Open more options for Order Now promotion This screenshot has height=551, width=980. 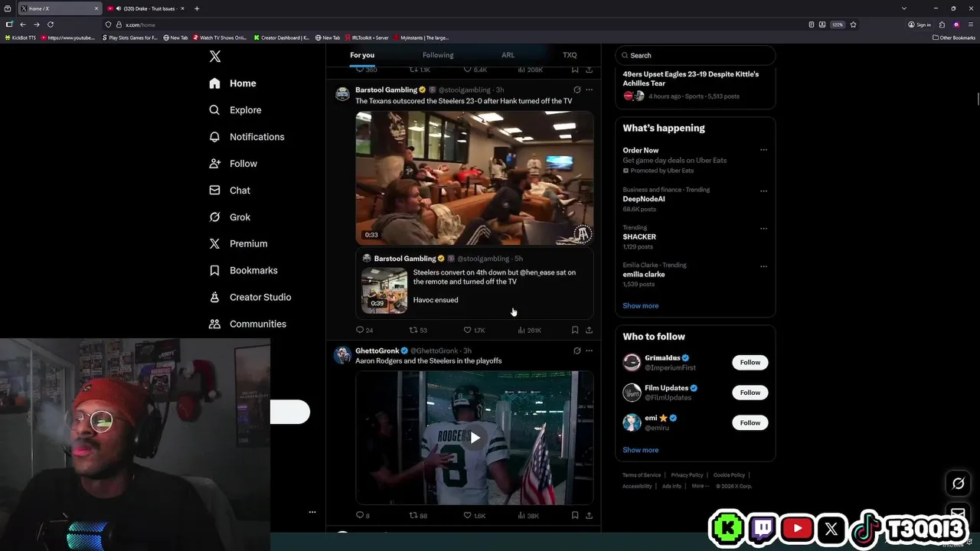763,150
